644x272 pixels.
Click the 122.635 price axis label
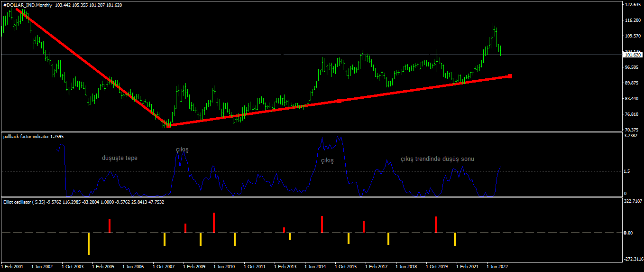633,5
